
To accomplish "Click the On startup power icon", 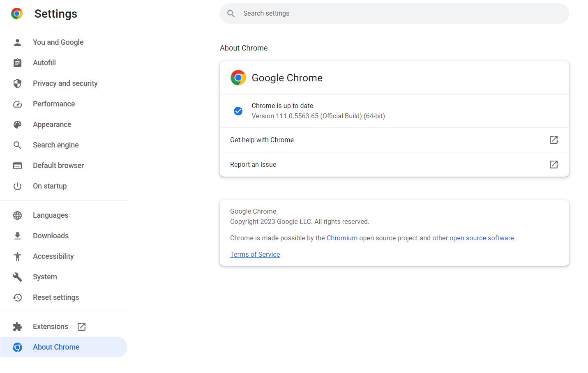I will (x=17, y=186).
